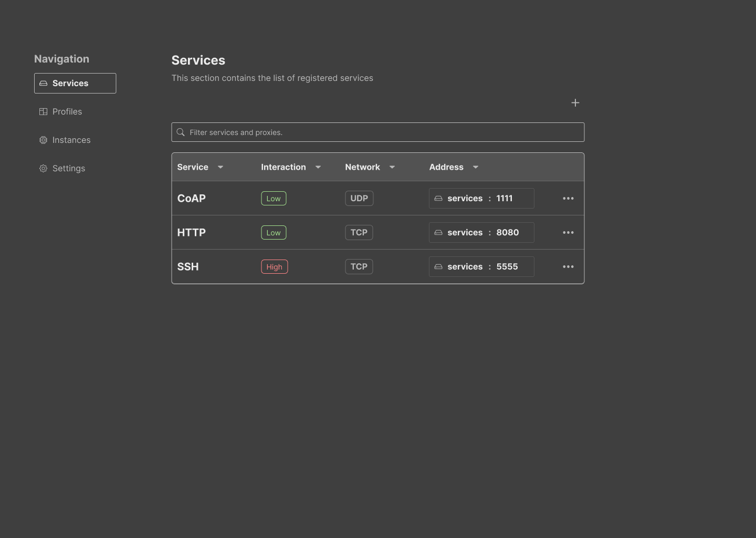Click the services : 8080 address box
Viewport: 756px width, 538px height.
pyautogui.click(x=481, y=233)
